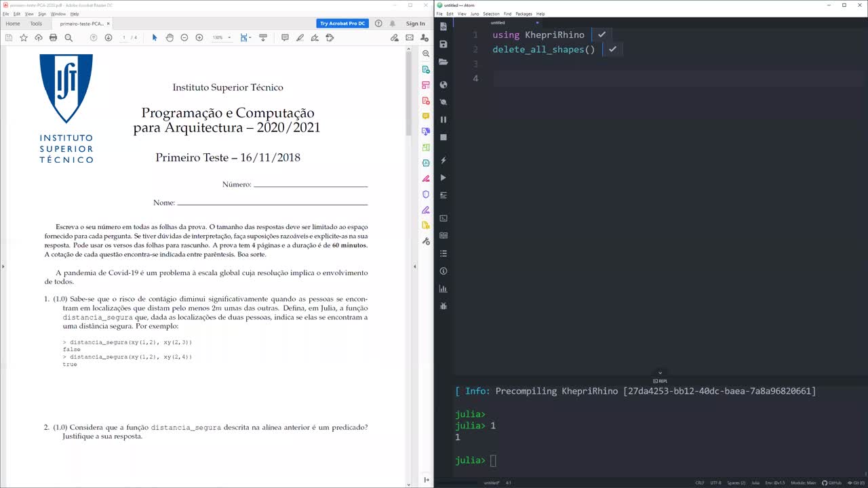Open the Packages menu in Atom
Screen dimensions: 868x488
click(524, 14)
